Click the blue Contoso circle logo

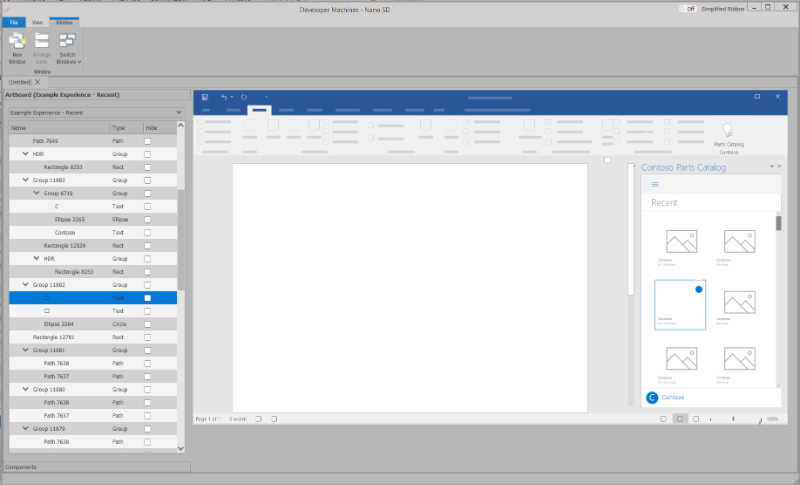(652, 397)
